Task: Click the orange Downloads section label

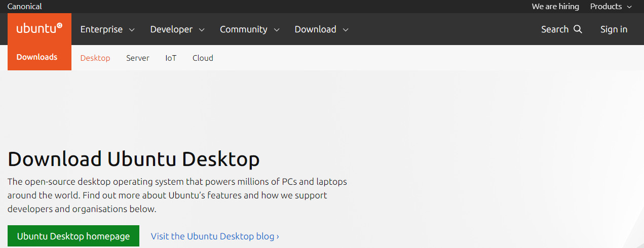Action: (x=37, y=57)
